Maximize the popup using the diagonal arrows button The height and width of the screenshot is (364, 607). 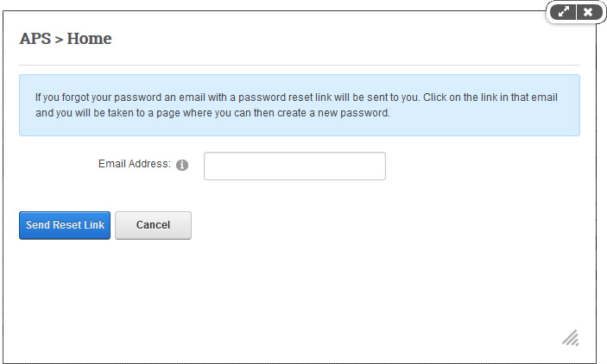click(x=563, y=12)
